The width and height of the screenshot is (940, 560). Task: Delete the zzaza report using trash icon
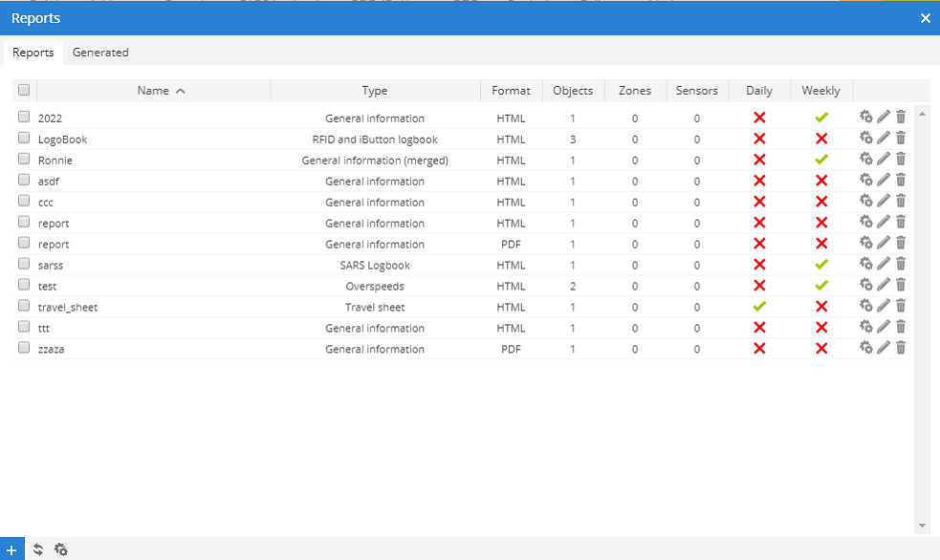(901, 349)
